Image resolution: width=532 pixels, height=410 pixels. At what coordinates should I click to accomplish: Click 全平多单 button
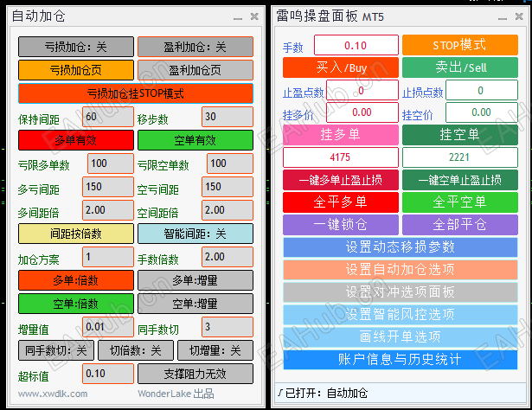pos(341,202)
